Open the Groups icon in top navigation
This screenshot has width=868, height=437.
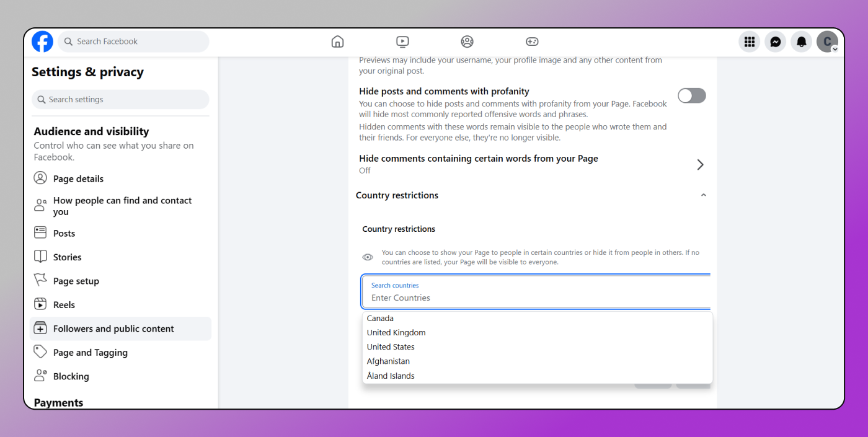[467, 42]
